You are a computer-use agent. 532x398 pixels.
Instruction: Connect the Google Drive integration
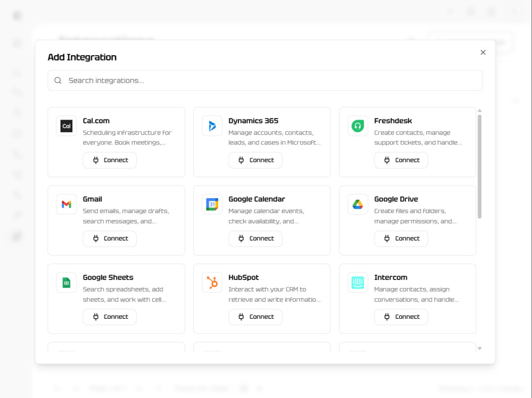[401, 239]
